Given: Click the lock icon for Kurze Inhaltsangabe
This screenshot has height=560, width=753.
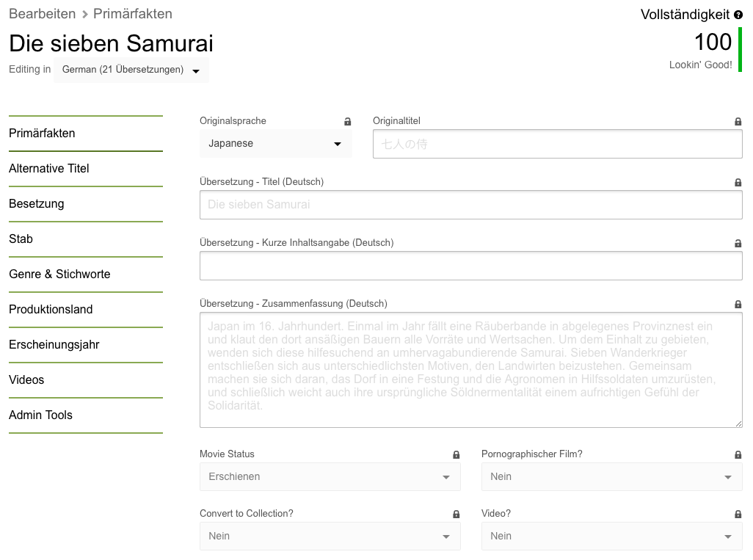Looking at the screenshot, I should tap(738, 244).
